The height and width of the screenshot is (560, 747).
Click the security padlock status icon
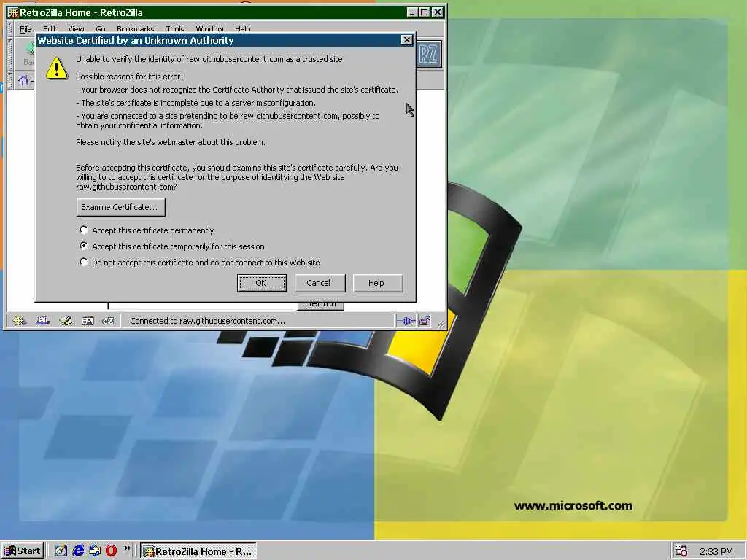click(x=425, y=321)
